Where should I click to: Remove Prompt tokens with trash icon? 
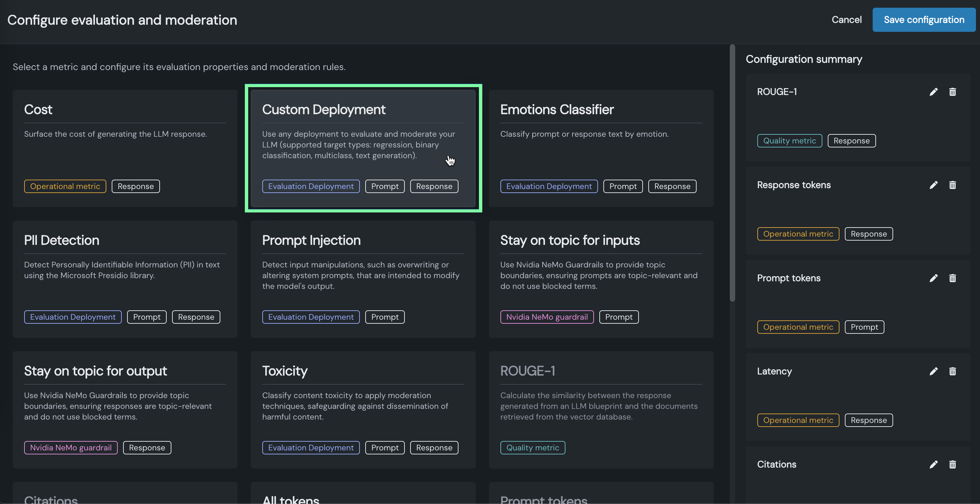952,278
